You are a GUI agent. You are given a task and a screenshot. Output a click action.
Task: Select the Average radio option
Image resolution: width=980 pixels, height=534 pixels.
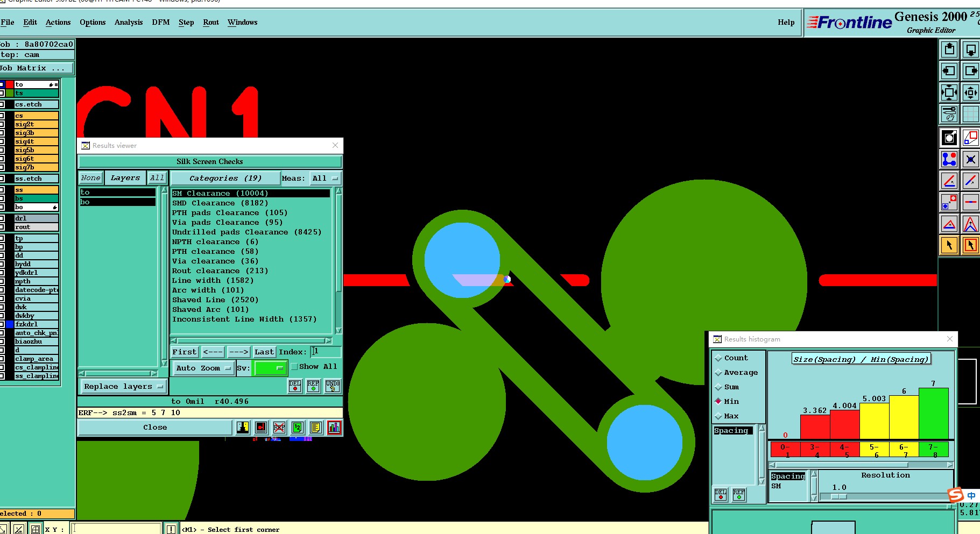(x=718, y=373)
